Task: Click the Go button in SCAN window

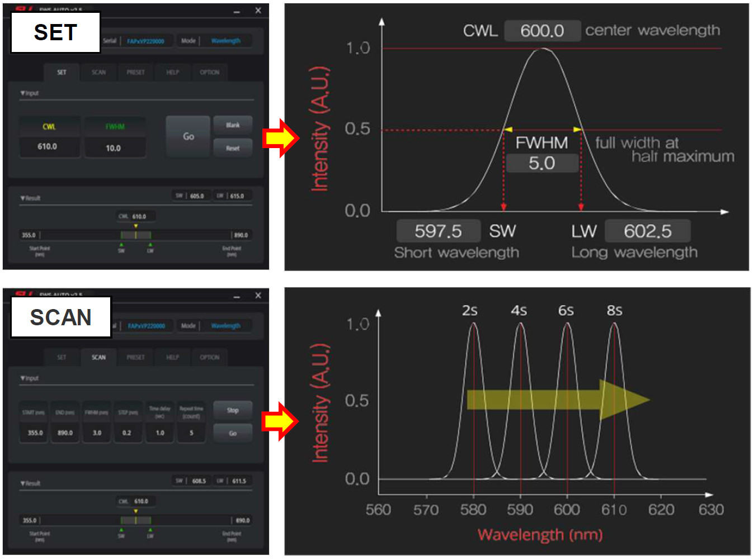Action: click(x=233, y=433)
